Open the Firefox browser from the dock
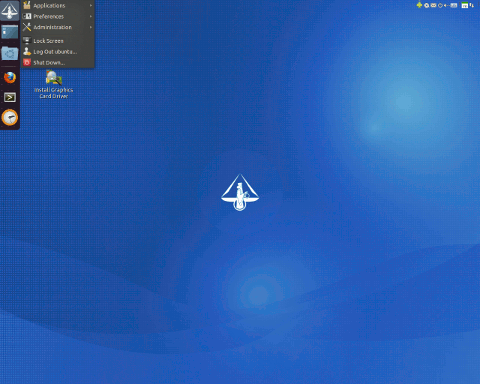The image size is (480, 384). pos(10,78)
